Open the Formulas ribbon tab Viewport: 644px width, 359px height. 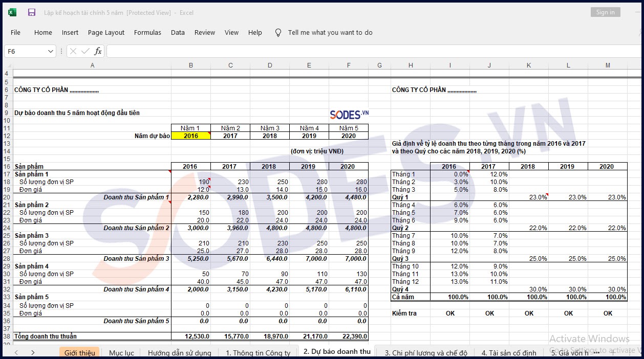(x=147, y=33)
